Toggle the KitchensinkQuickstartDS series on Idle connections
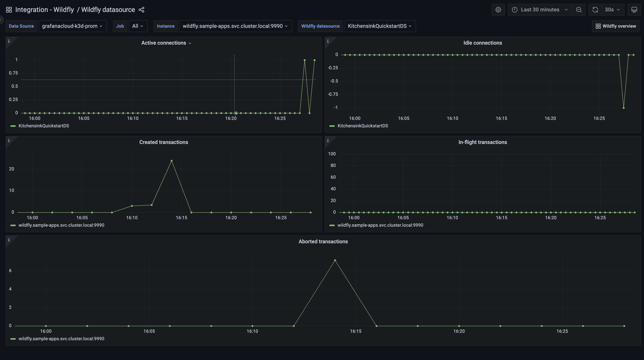Image resolution: width=644 pixels, height=360 pixels. coord(363,126)
